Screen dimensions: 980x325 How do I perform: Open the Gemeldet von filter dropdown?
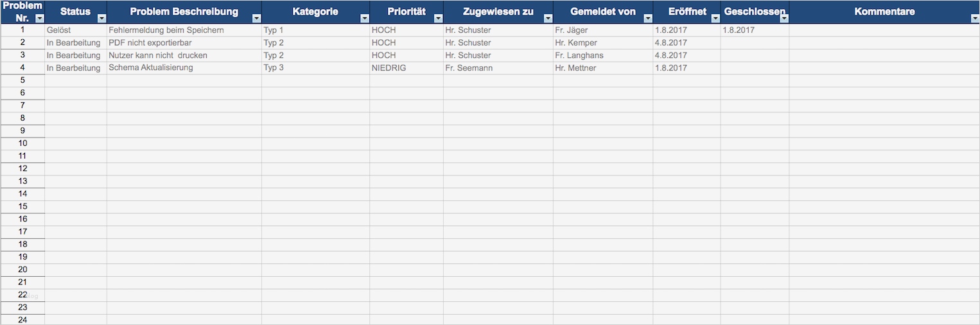pos(647,19)
